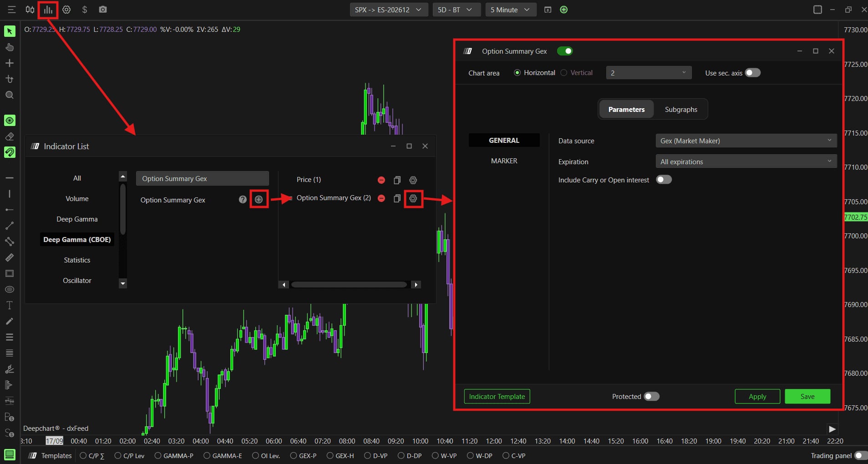Click the Apply button
This screenshot has height=464, width=868.
757,396
